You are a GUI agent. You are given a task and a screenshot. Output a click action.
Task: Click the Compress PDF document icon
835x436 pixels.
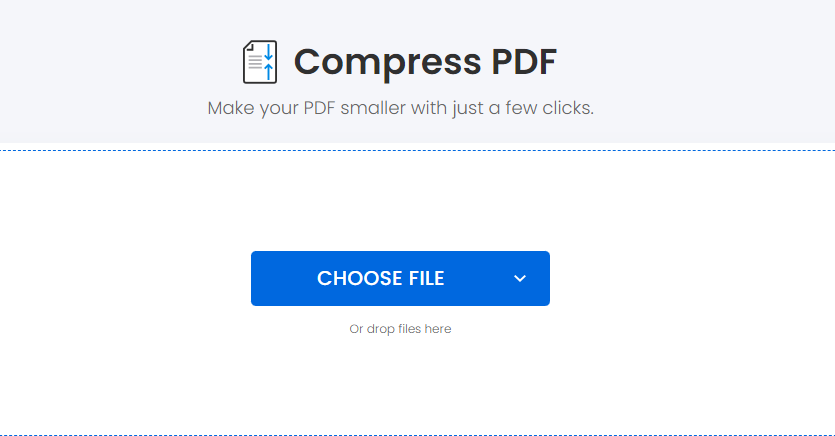[260, 62]
